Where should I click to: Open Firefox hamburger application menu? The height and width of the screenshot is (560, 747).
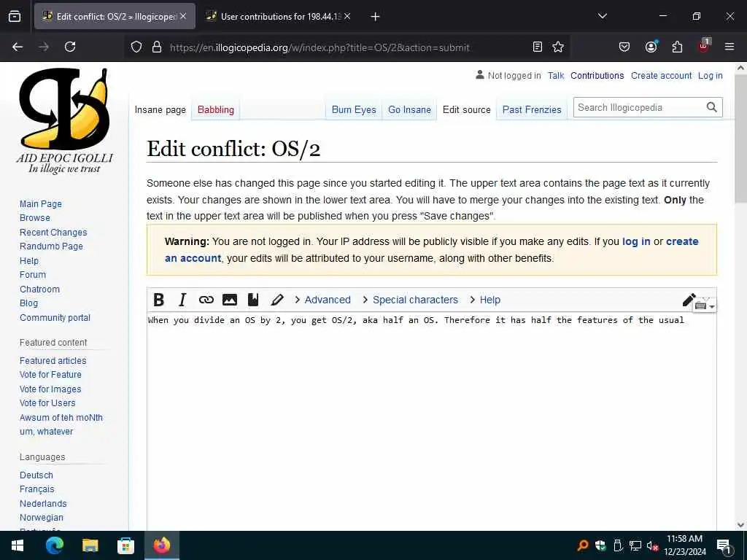click(x=729, y=47)
